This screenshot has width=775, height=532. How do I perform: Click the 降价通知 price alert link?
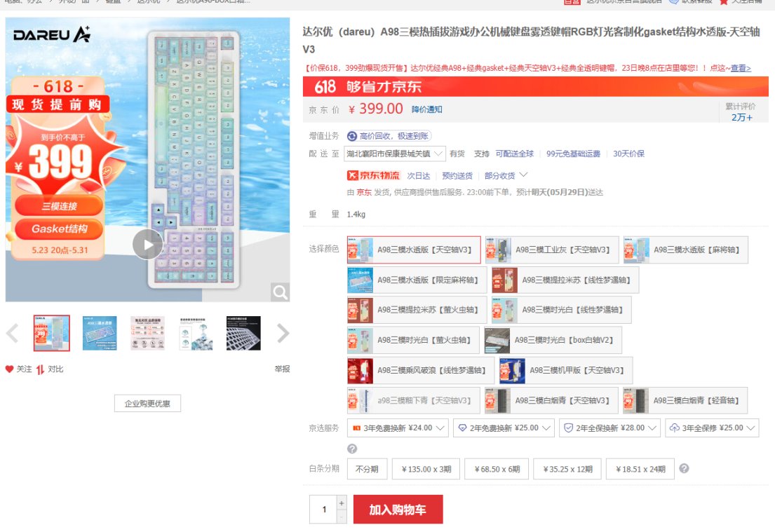pyautogui.click(x=426, y=109)
